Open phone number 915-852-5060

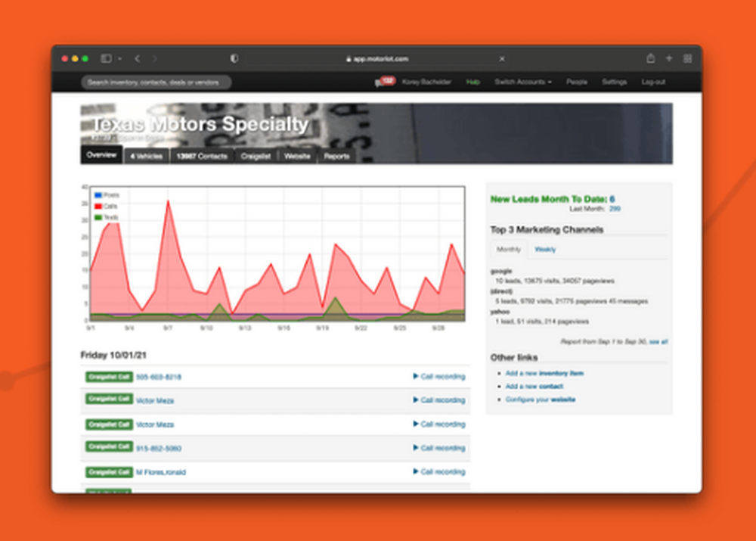(159, 449)
